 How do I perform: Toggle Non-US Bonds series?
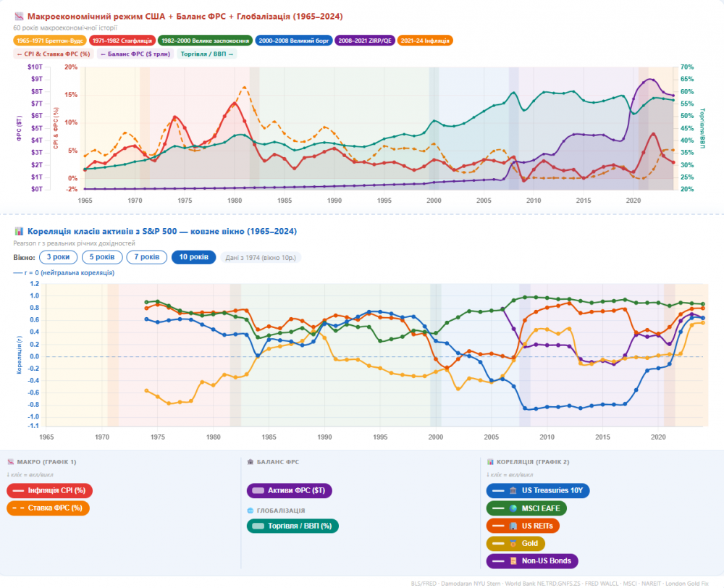(533, 560)
